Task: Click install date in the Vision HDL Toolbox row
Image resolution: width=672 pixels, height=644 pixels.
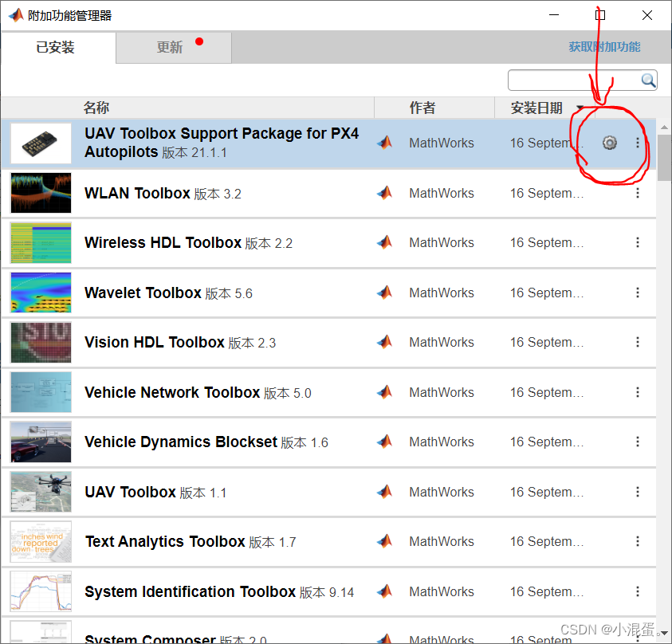Action: (x=546, y=342)
